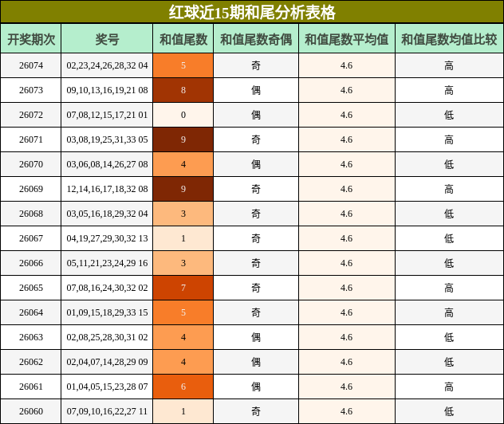Select the 开奖期次 column header
Image resolution: width=504 pixels, height=424 pixels.
click(x=31, y=39)
